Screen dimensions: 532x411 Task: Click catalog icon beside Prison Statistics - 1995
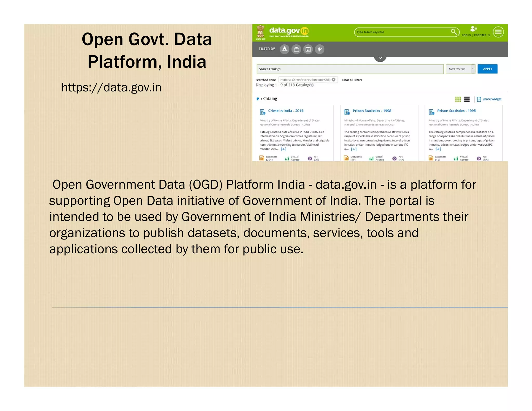(431, 112)
